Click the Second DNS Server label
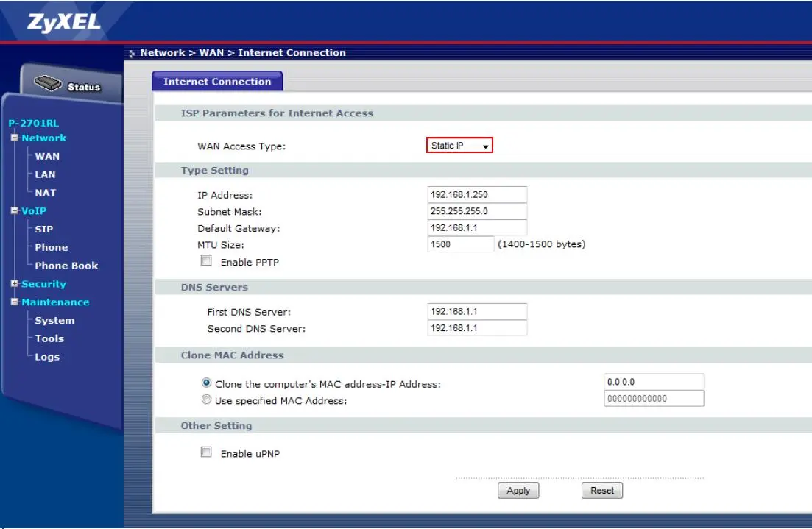 [x=256, y=329]
